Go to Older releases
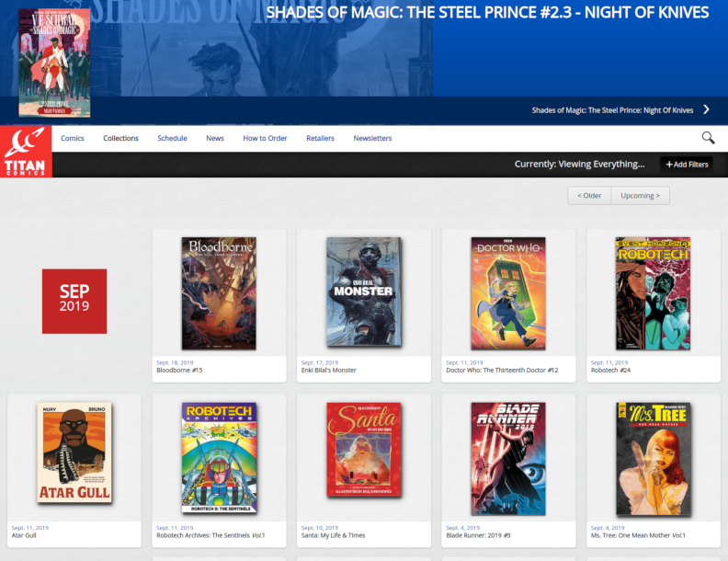728x561 pixels. click(x=589, y=196)
